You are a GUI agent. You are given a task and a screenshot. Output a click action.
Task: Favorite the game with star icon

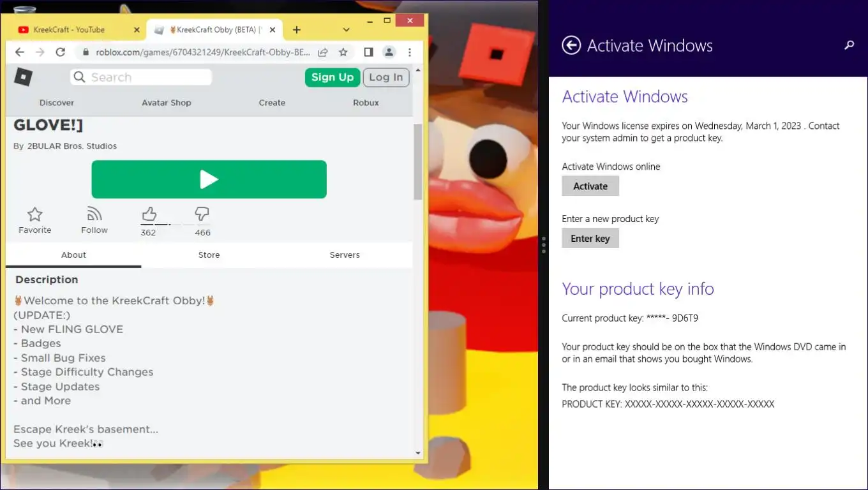[x=35, y=214]
